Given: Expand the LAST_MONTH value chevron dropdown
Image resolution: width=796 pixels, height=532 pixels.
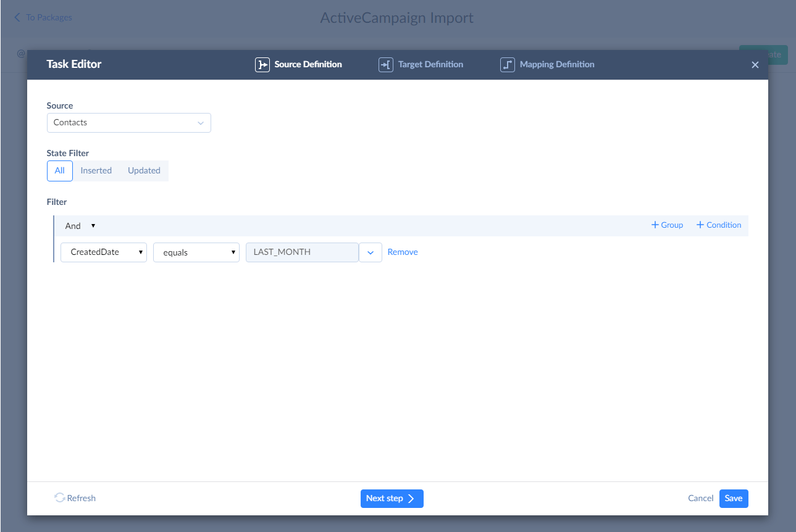Looking at the screenshot, I should (371, 252).
